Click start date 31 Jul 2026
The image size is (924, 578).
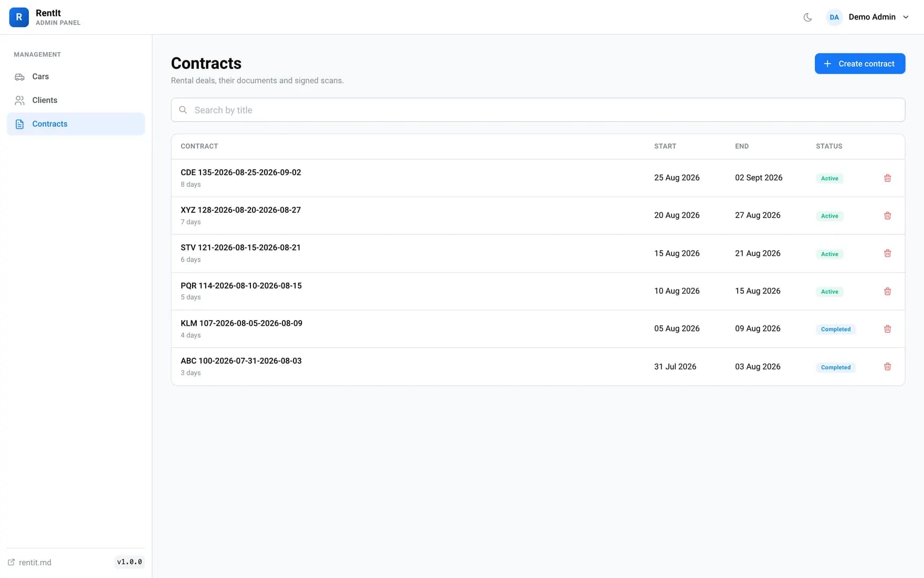coord(675,367)
